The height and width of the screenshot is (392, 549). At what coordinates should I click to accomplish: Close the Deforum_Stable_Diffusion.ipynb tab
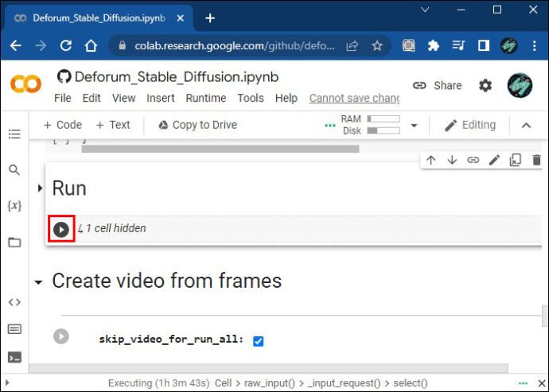tap(181, 18)
